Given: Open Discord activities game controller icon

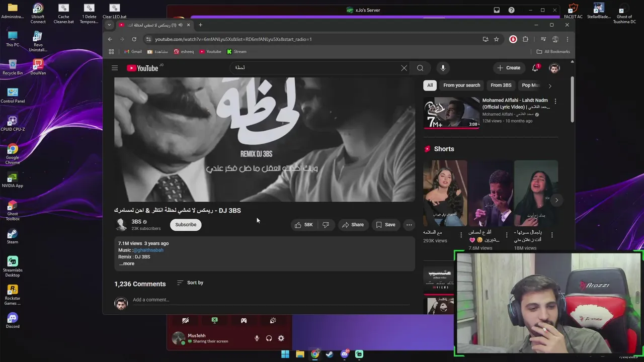Looking at the screenshot, I should point(244,320).
